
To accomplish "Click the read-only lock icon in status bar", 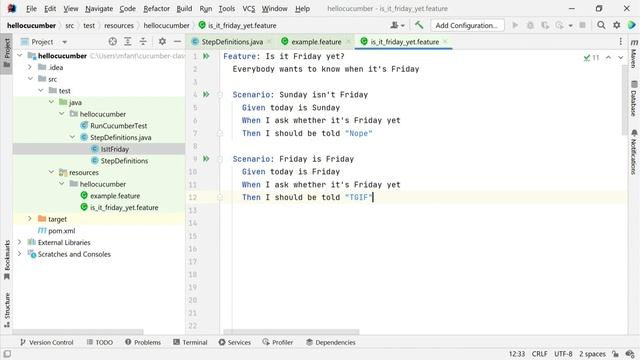I will click(616, 354).
